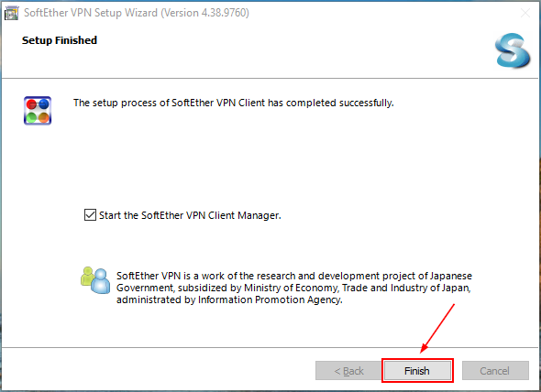The image size is (541, 392).
Task: Toggle the Start VPN Client Manager checkbox
Action: click(x=90, y=215)
